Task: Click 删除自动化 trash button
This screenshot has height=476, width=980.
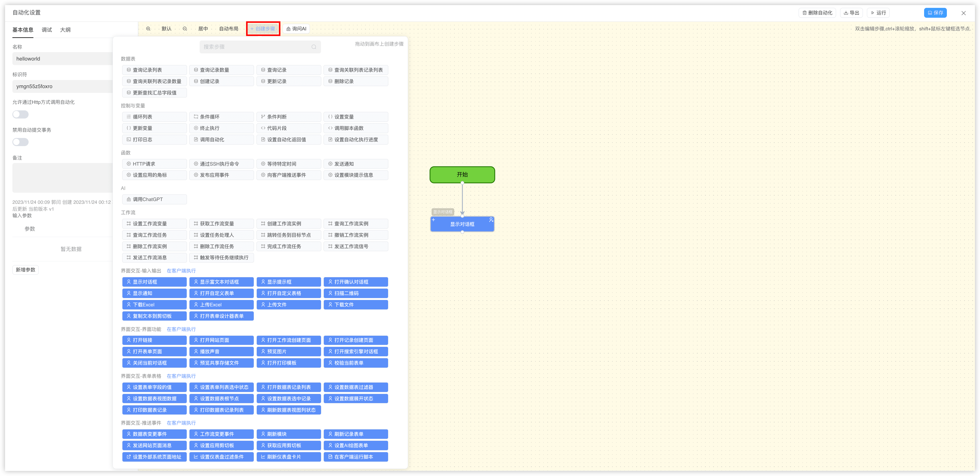Action: pos(817,13)
